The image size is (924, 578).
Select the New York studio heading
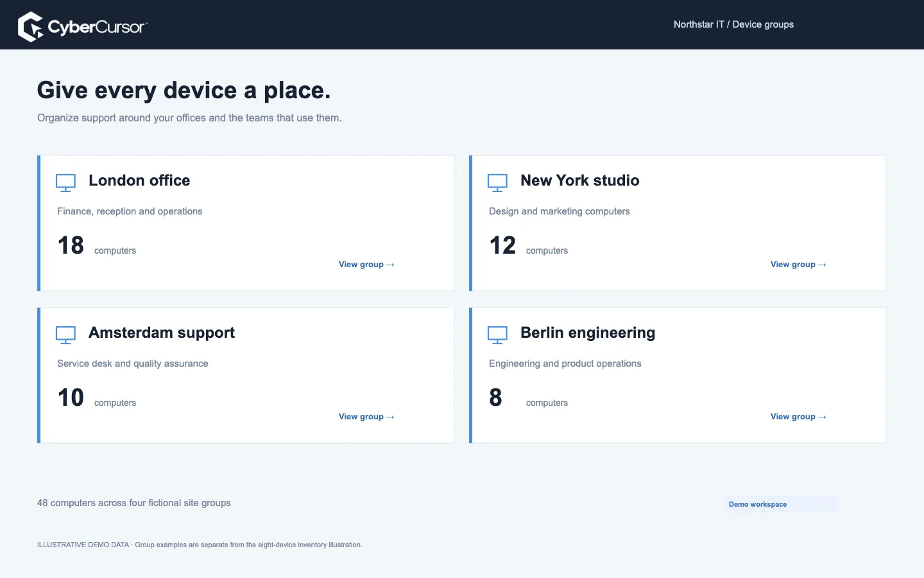pyautogui.click(x=580, y=180)
